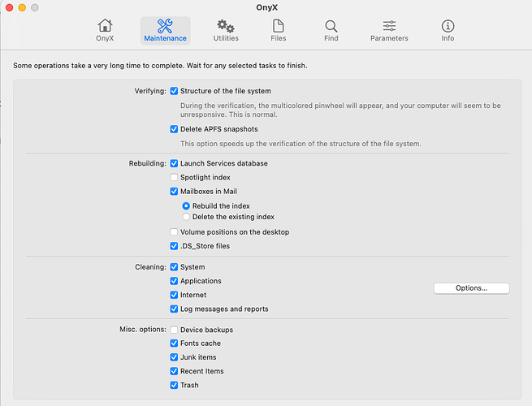The image size is (532, 406).
Task: Enable Volume positions on the desktop
Action: click(174, 232)
